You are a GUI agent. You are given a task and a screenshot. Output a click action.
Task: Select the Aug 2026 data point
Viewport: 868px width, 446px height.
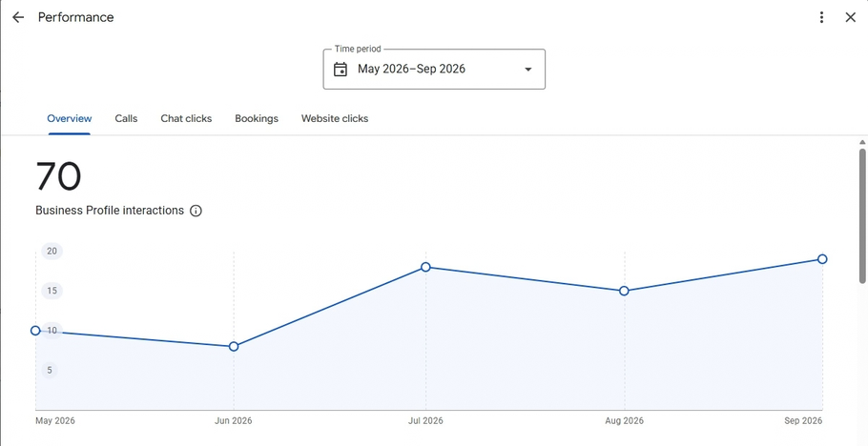[624, 291]
